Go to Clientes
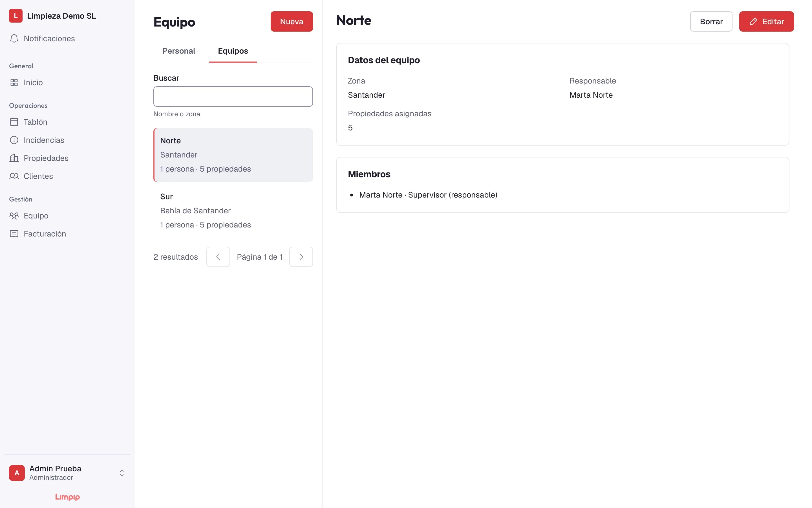 coord(67,176)
